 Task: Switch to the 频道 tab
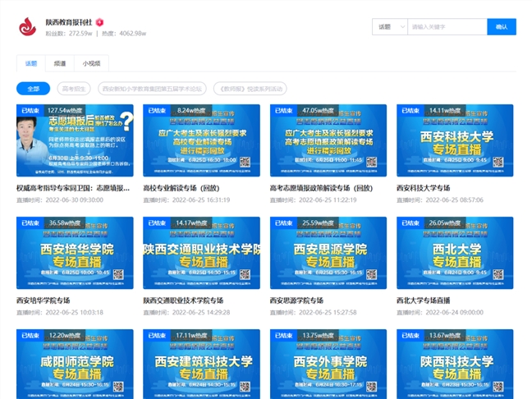pos(60,63)
